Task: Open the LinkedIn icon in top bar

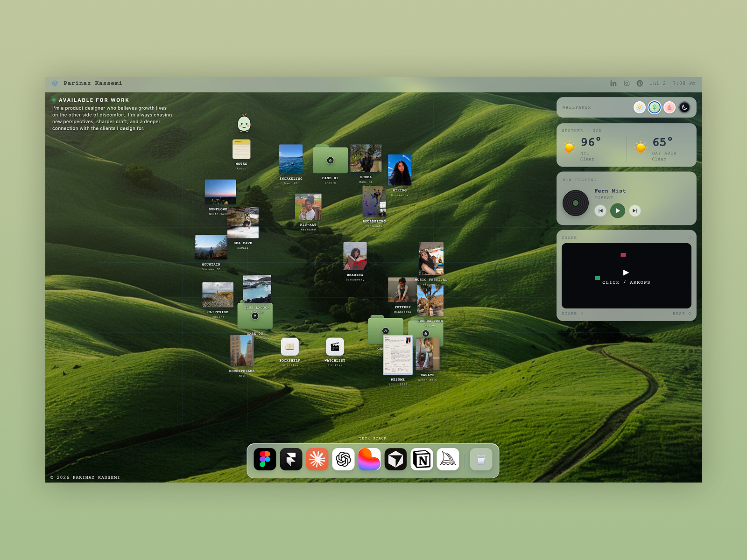Action: click(x=613, y=83)
